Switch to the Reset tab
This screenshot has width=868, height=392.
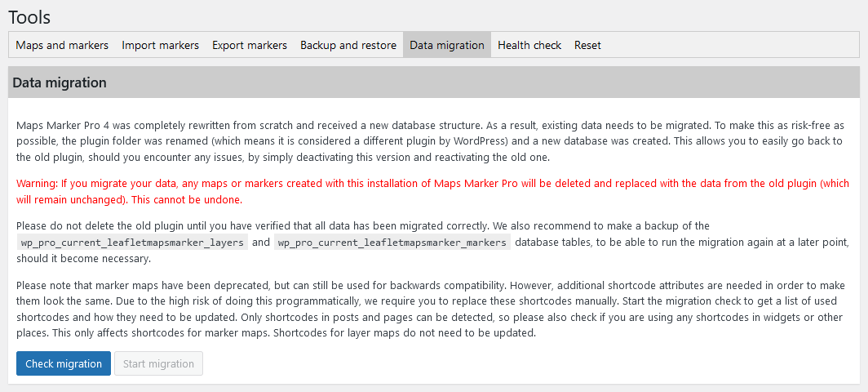[x=587, y=45]
